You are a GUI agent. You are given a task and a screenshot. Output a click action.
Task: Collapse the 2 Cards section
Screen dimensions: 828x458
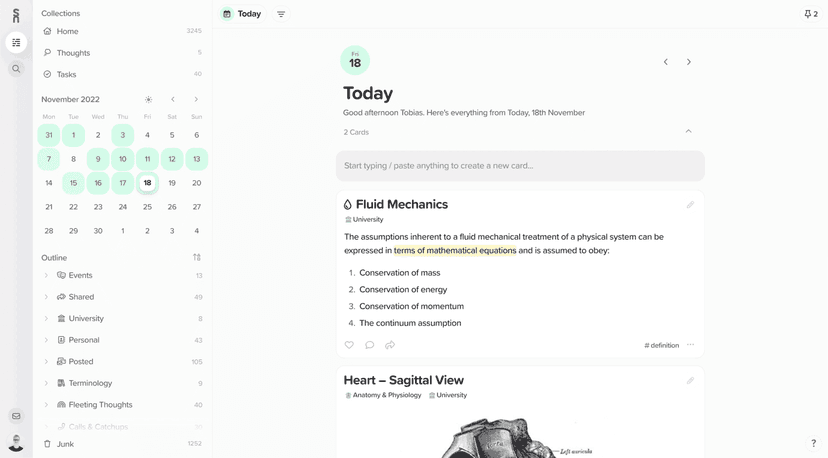[688, 132]
